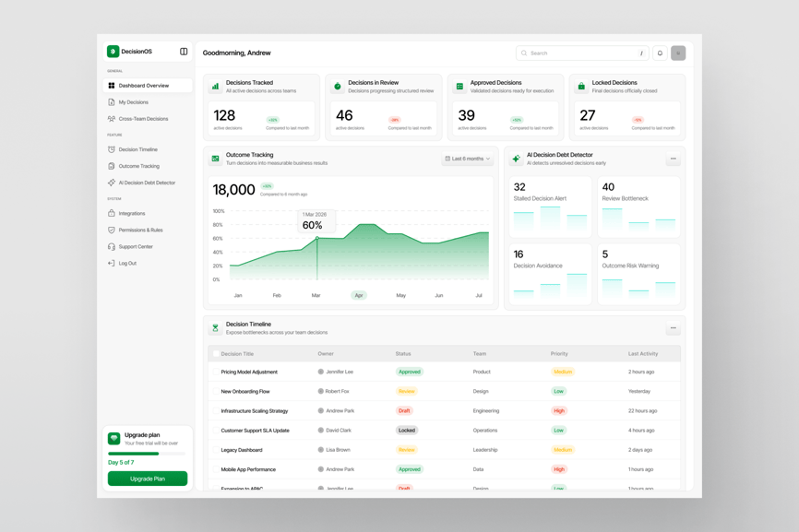Click the DecisionOS logo icon
Viewport: 799px width, 532px height.
pos(113,52)
